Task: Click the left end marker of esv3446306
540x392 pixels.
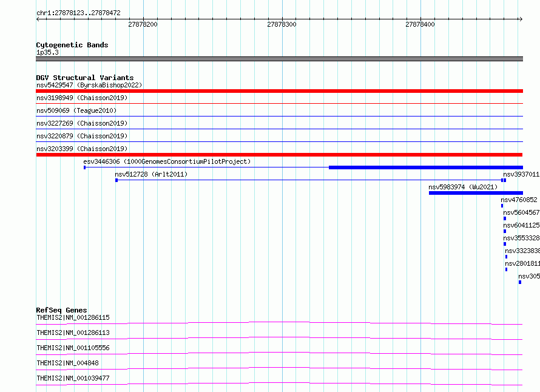Action: coord(85,167)
